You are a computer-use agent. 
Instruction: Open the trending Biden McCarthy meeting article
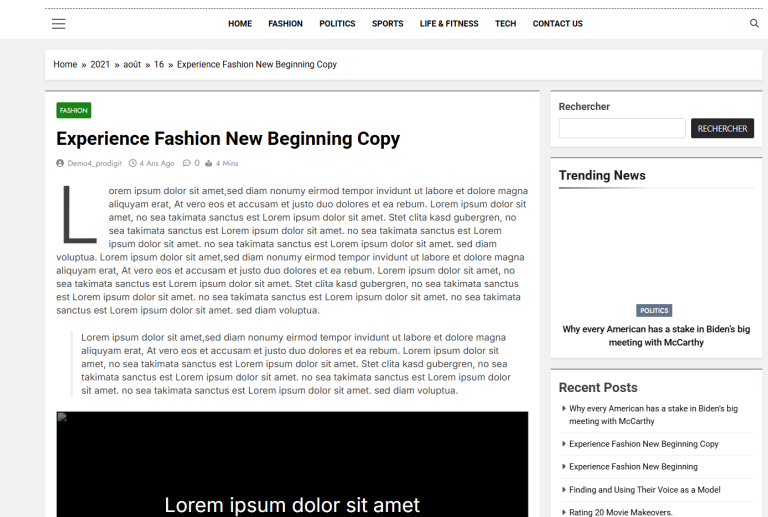click(x=655, y=336)
